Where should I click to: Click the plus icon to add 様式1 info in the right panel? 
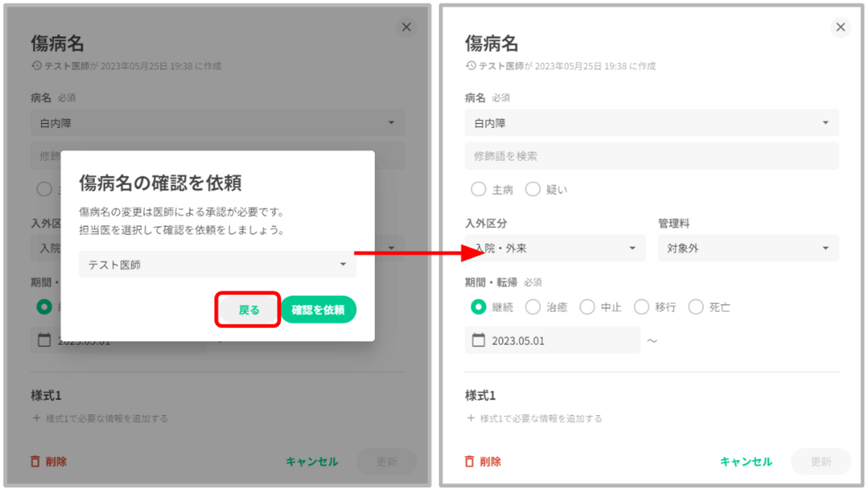pos(470,418)
